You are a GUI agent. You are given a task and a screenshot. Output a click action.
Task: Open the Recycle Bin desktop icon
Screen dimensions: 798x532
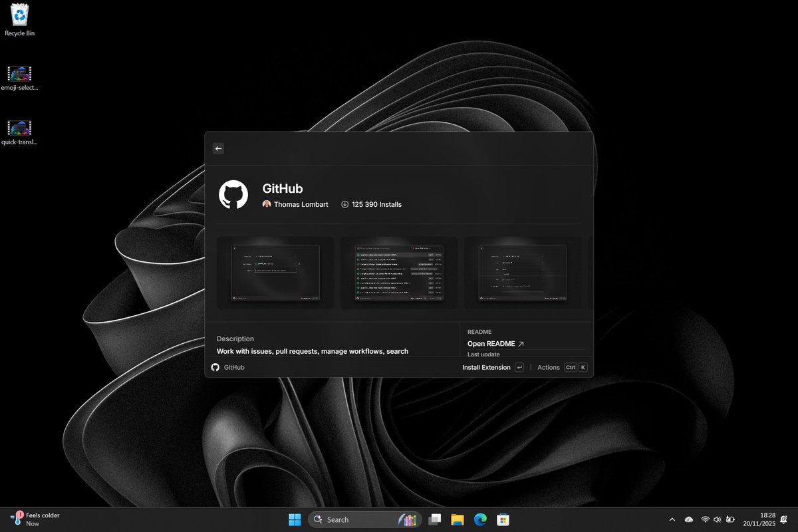[x=19, y=20]
